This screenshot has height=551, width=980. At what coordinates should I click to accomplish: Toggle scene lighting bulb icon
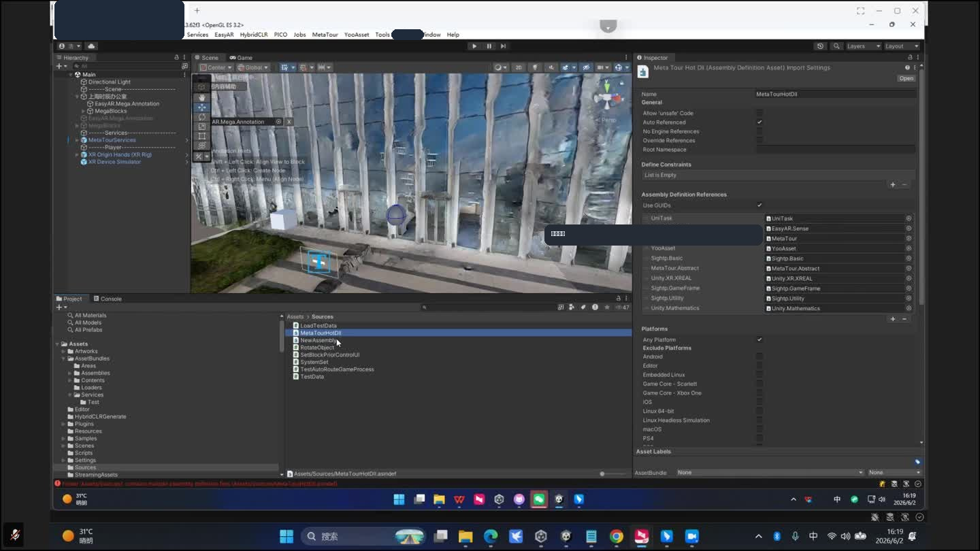[535, 67]
